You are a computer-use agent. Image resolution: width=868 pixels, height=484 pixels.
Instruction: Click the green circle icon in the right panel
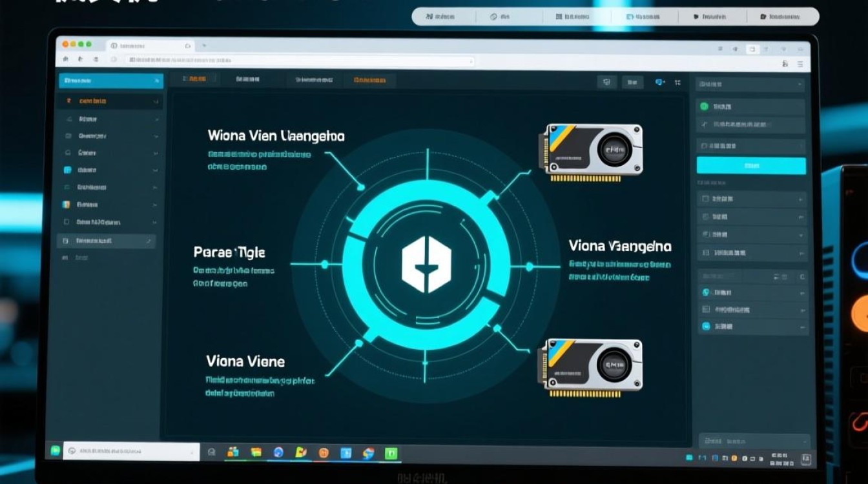tap(705, 106)
